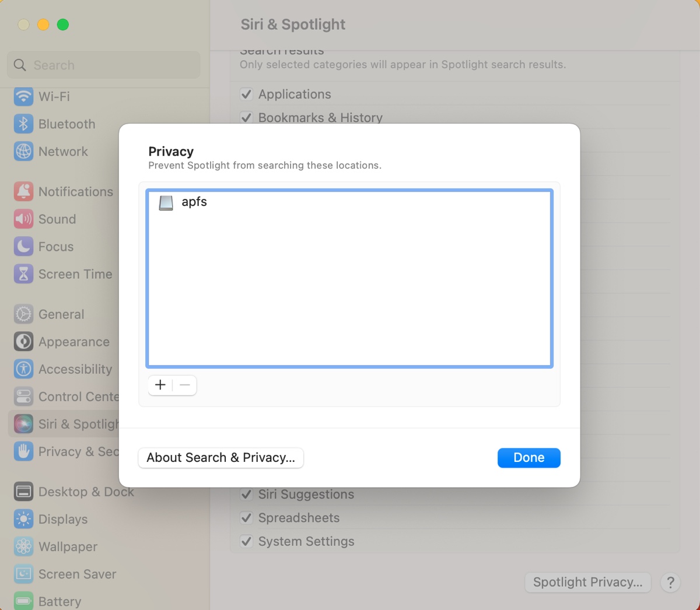Click the Appearance icon in sidebar
This screenshot has height=610, width=700.
[23, 341]
